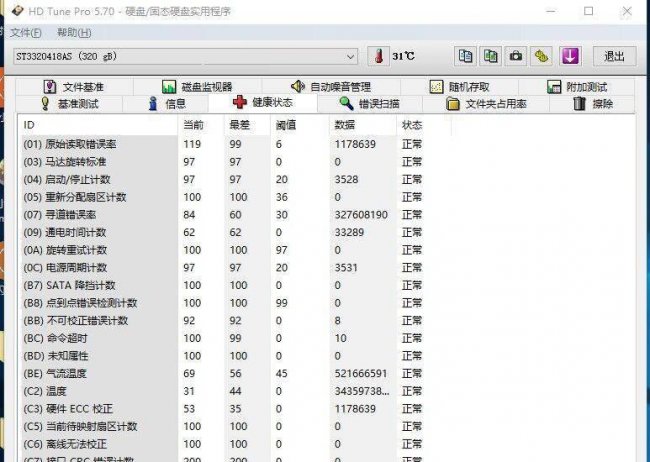Click the copy screenshot to clipboard icon
Viewport: 650px width, 462px height.
pyautogui.click(x=490, y=56)
